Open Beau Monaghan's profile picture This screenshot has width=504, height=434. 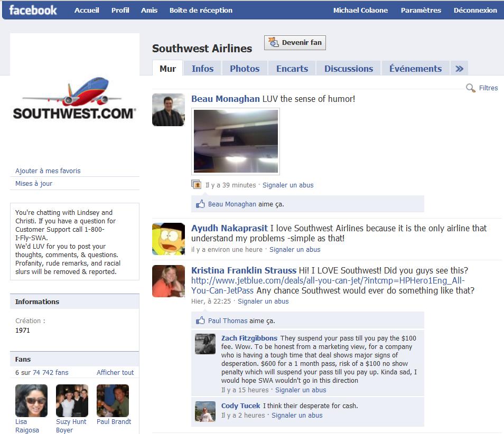[x=169, y=110]
